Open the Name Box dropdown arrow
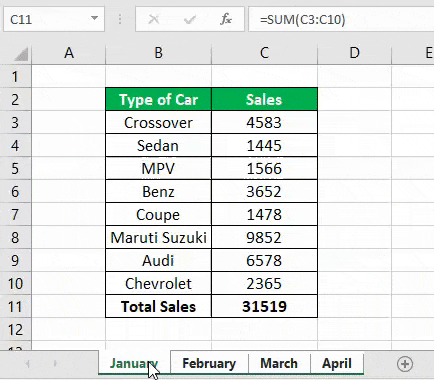The width and height of the screenshot is (434, 380). tap(95, 18)
